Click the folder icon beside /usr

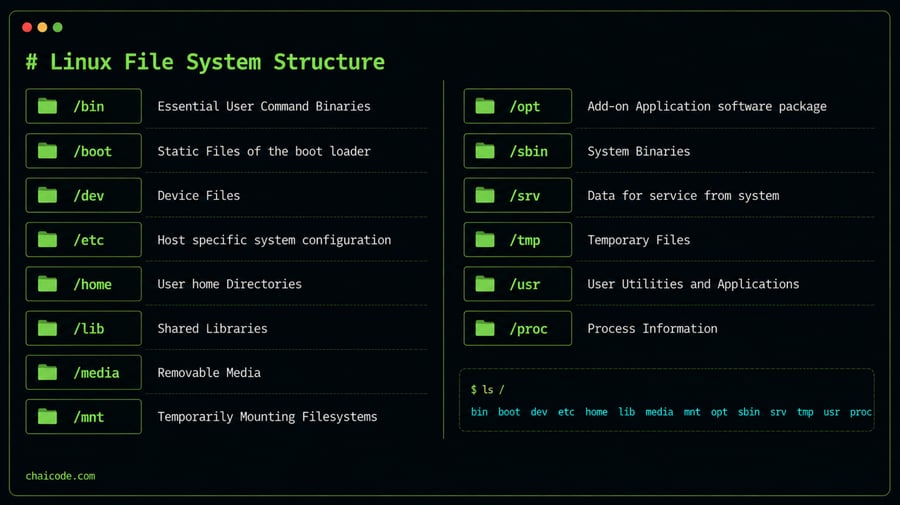[485, 283]
